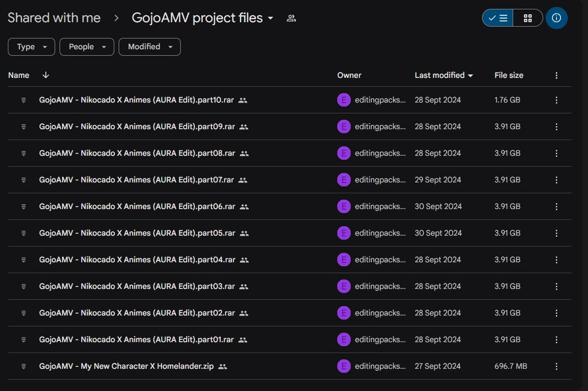588x391 pixels.
Task: Click the 30 Sept 2024 date for part06.rar
Action: point(438,207)
